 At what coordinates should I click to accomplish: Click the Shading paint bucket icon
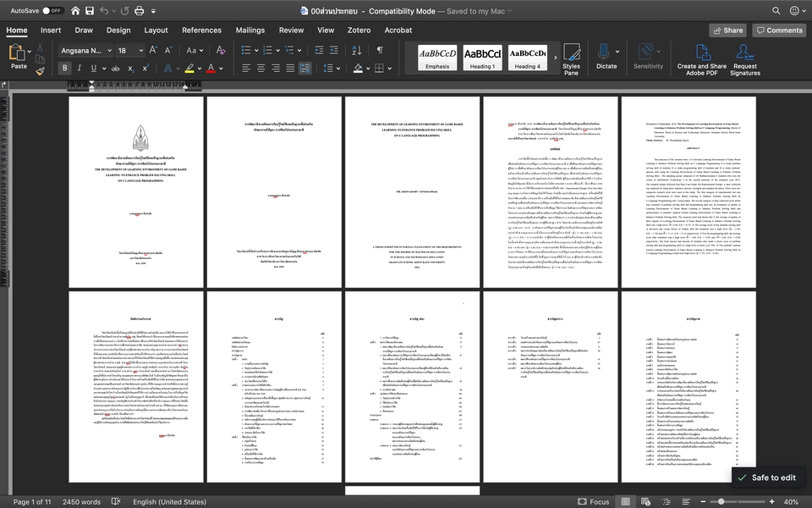[x=358, y=68]
